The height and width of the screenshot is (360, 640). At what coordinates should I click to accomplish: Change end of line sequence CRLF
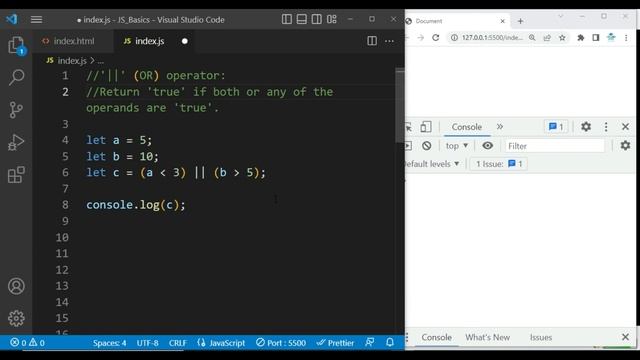pyautogui.click(x=178, y=343)
